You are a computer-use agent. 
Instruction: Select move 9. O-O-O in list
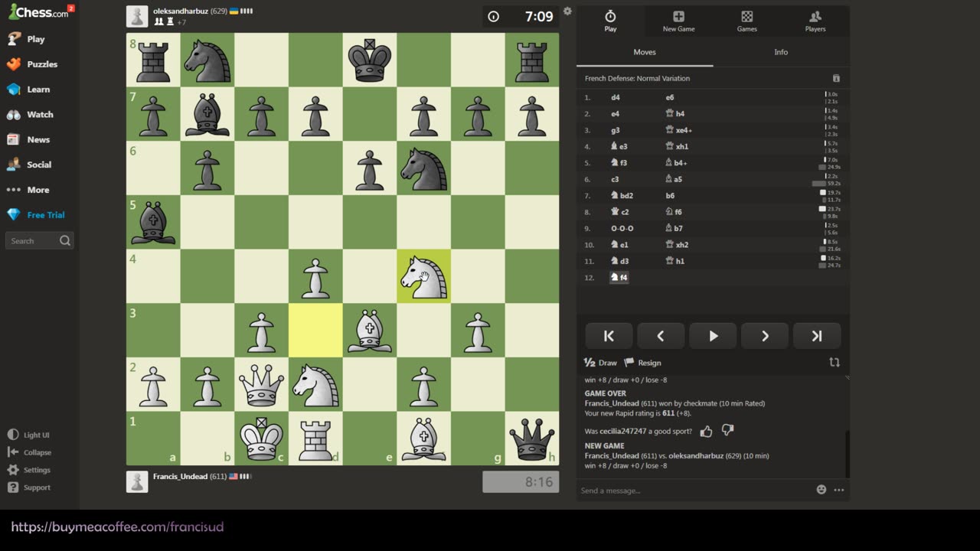622,228
